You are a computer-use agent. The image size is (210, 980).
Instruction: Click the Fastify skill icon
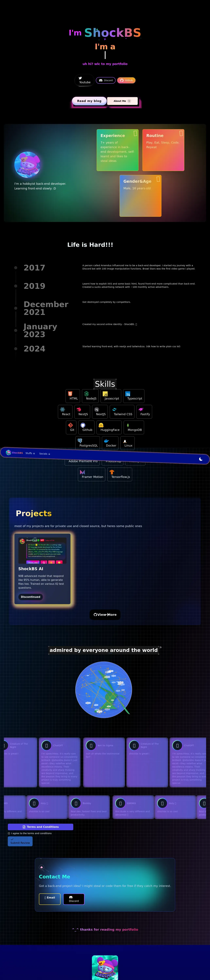[141, 409]
